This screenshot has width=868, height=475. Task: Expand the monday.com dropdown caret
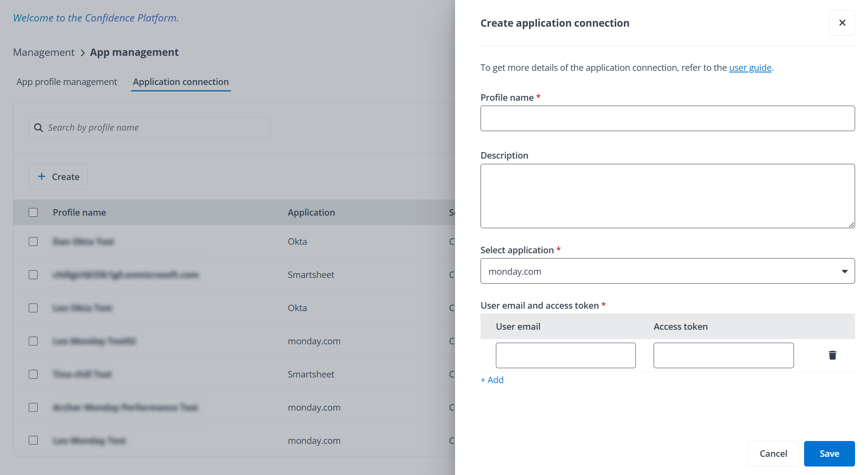[844, 271]
